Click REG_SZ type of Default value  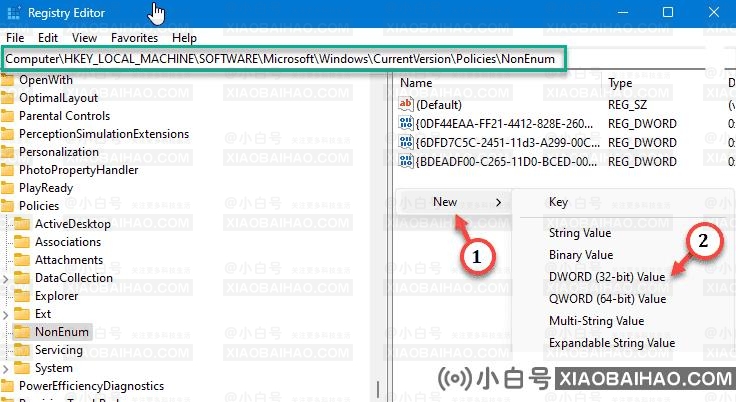[627, 105]
